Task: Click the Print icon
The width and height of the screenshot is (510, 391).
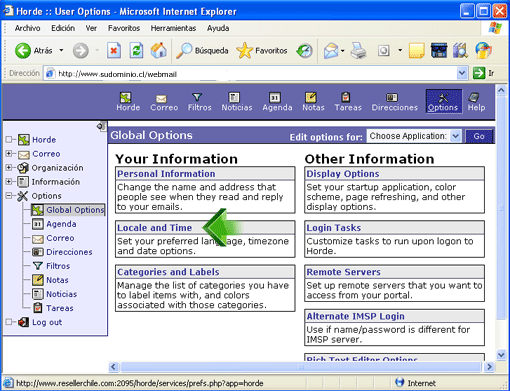Action: 359,51
